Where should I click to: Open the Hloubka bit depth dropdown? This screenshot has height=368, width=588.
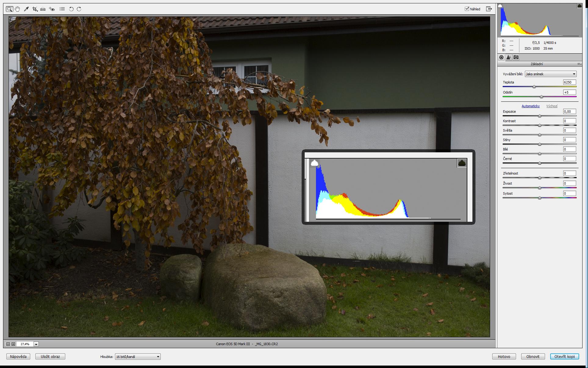click(x=138, y=356)
